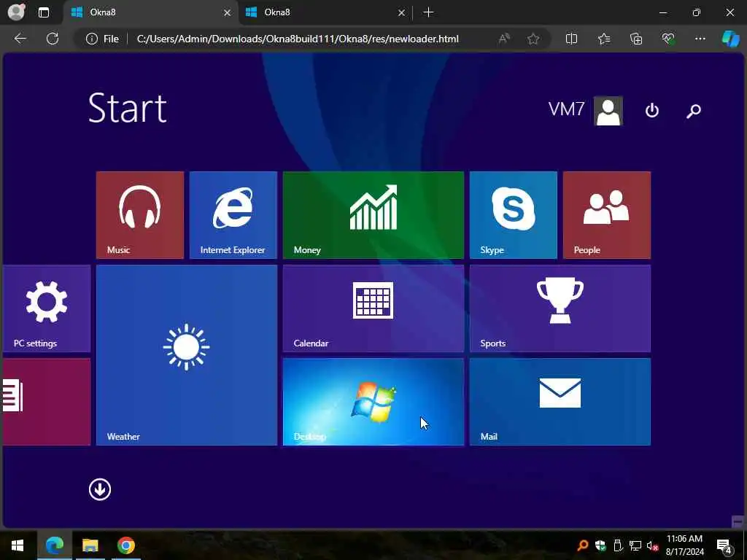
Task: Open the Music tile
Action: 139,215
